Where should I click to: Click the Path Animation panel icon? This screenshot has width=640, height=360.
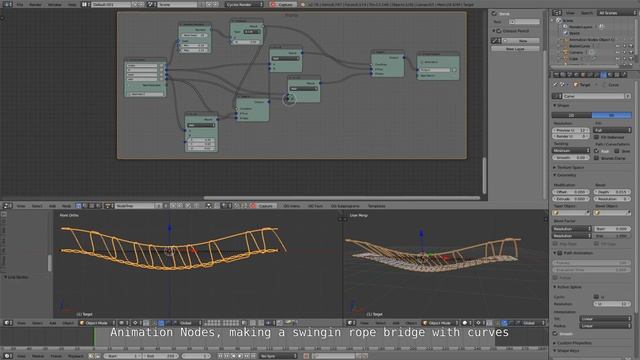(x=560, y=253)
